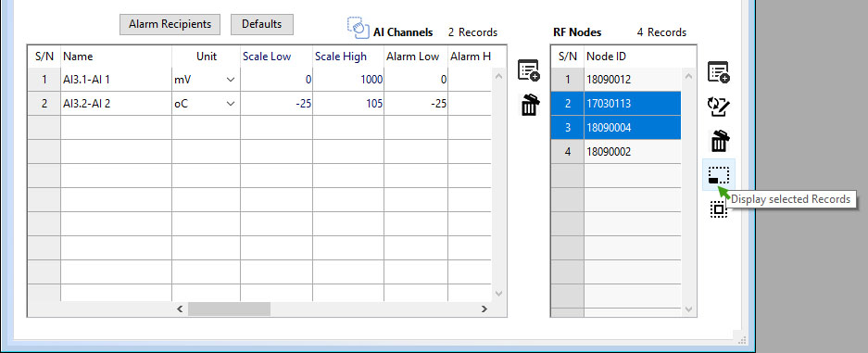868x353 pixels.
Task: Click row header 2 in AI Channels table
Action: pos(44,104)
